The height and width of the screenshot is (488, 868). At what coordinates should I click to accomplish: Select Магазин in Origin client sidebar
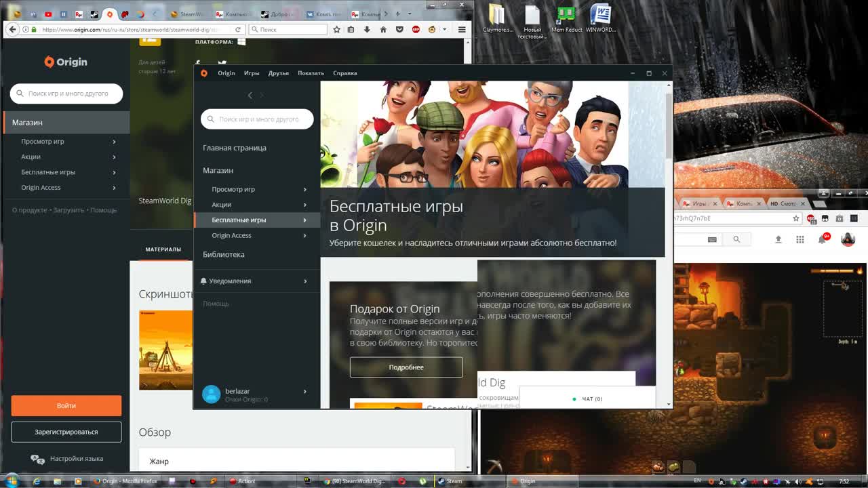[x=218, y=170]
